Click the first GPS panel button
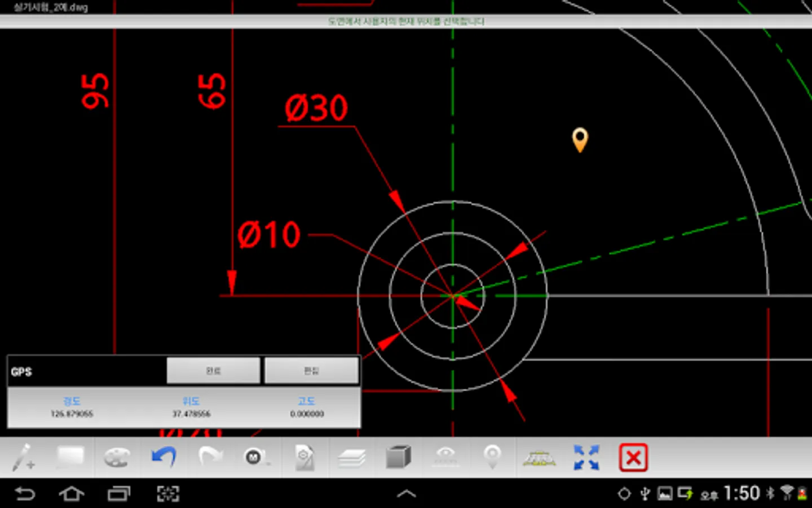This screenshot has height=508, width=812. tap(213, 370)
